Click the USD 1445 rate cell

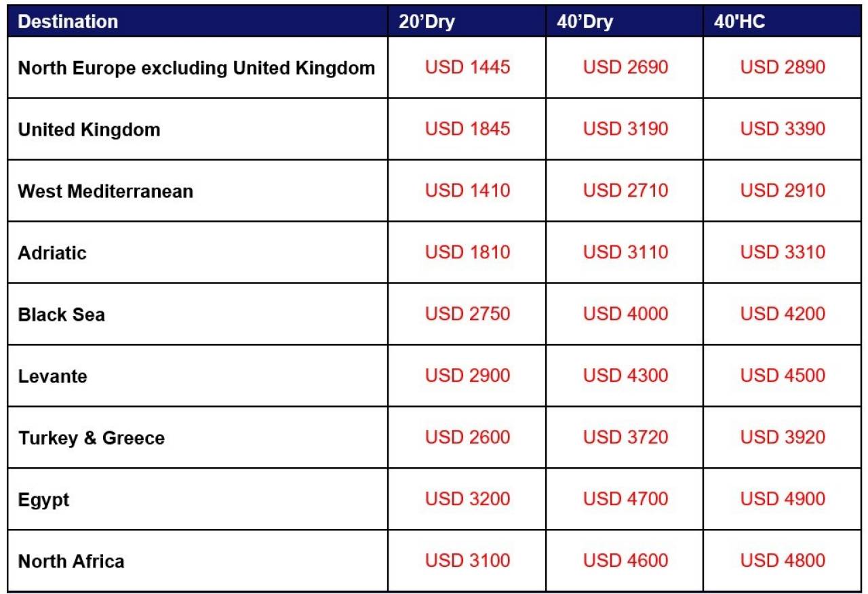tap(467, 68)
